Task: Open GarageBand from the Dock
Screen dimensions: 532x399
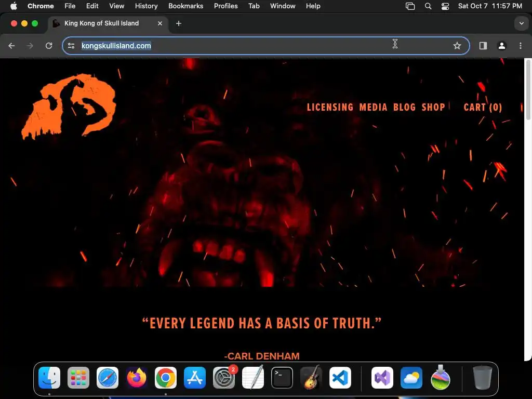Action: point(311,378)
